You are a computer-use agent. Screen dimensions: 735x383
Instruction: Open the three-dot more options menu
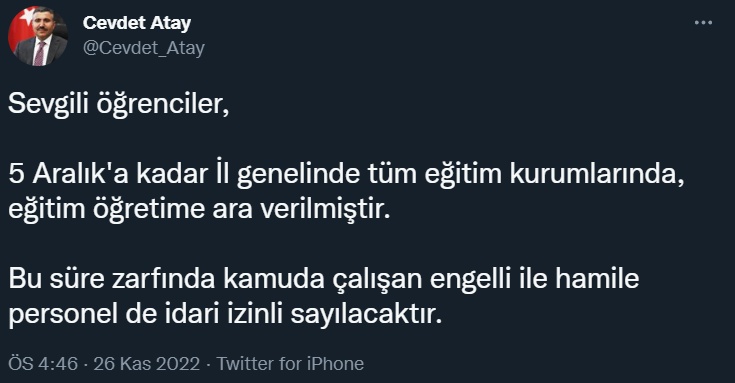pos(703,23)
